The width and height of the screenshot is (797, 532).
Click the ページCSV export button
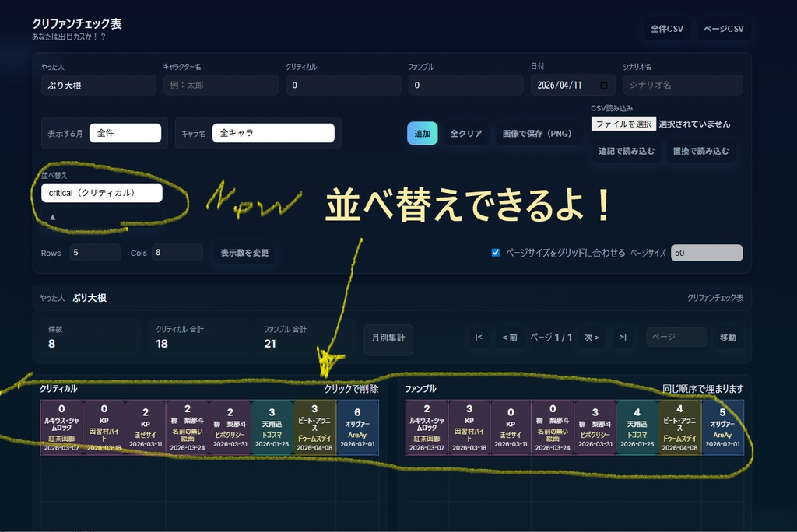coord(723,29)
